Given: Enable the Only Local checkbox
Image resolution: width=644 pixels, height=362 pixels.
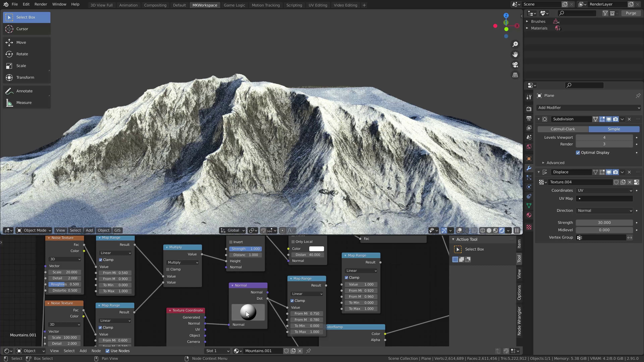Looking at the screenshot, I should click(293, 242).
